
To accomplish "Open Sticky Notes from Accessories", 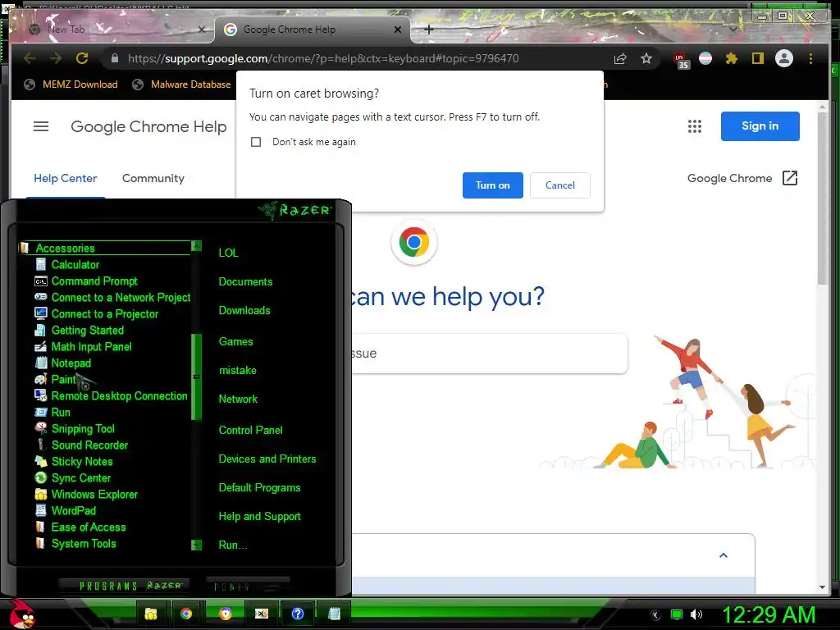I will point(73,462).
